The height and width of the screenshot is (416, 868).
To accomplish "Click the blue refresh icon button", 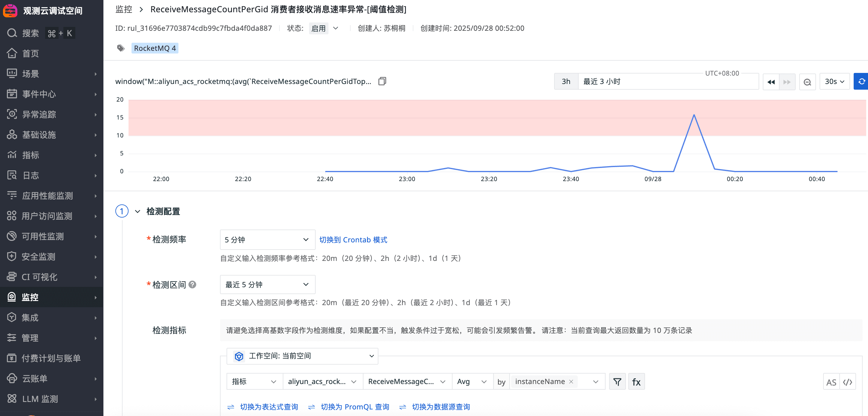I will pos(861,82).
